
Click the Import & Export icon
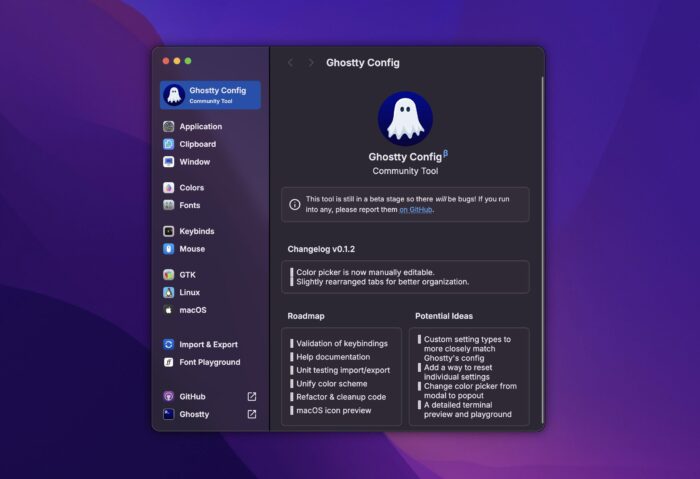coord(169,345)
